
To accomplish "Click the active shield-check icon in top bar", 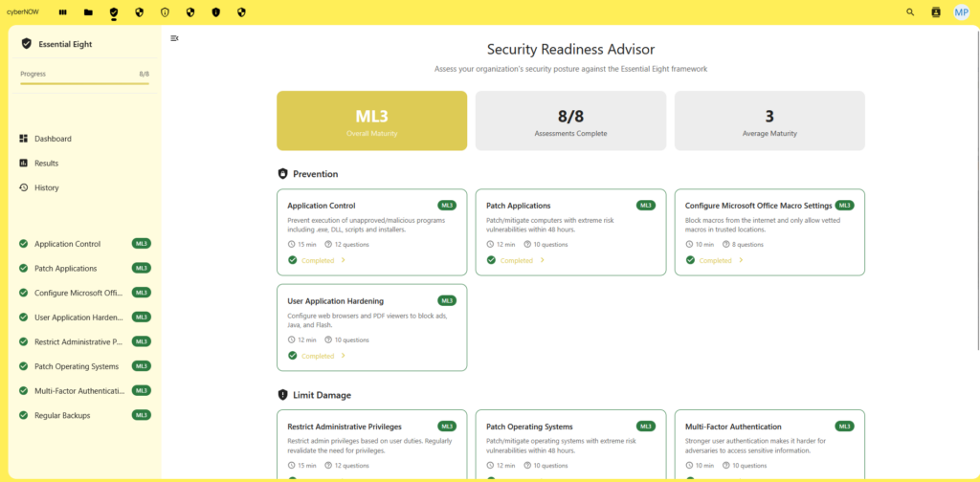I will (x=114, y=12).
